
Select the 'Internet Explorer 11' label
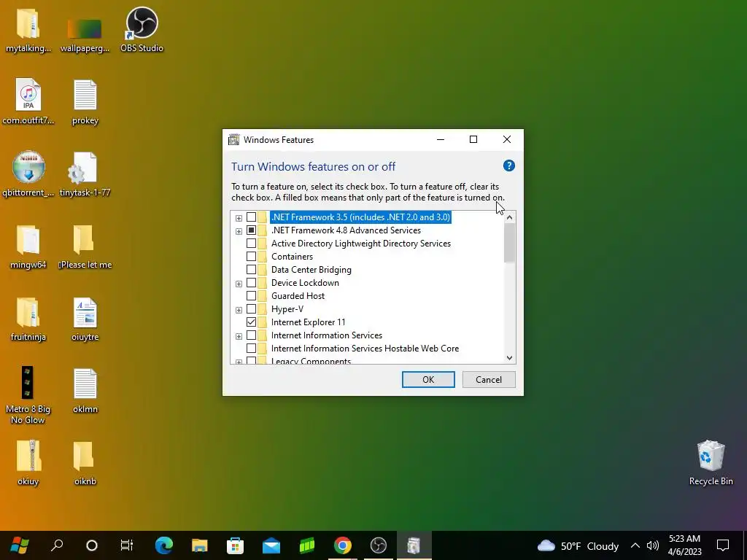[x=309, y=322]
